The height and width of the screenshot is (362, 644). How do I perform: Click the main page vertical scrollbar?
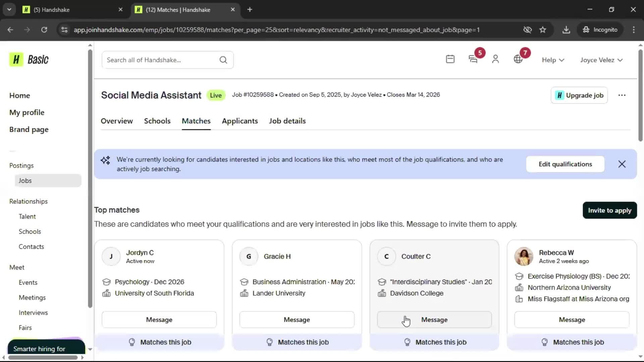640,95
